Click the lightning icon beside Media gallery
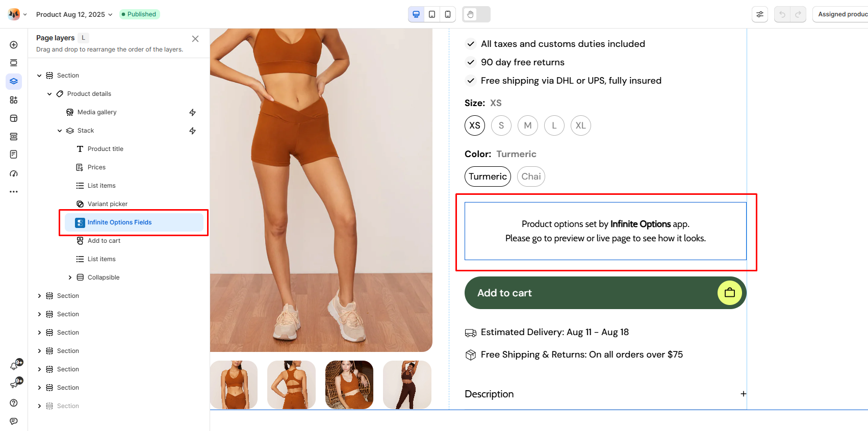The image size is (868, 431). (192, 112)
